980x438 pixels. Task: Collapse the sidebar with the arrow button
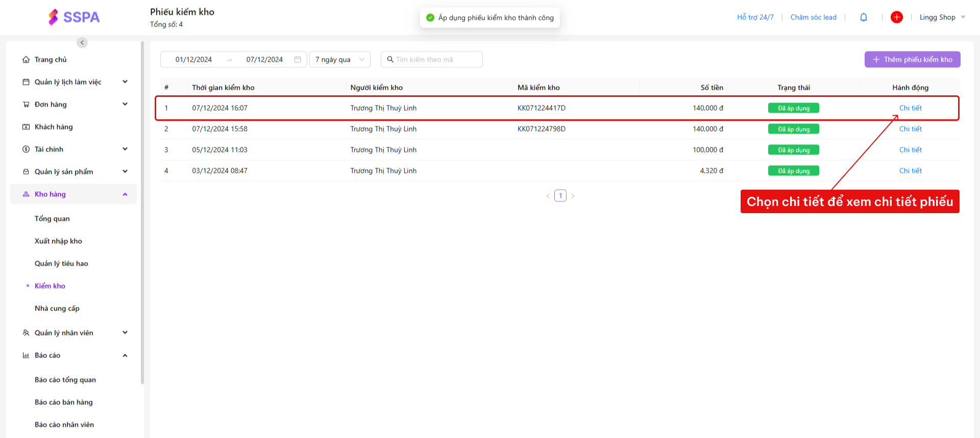[x=82, y=43]
